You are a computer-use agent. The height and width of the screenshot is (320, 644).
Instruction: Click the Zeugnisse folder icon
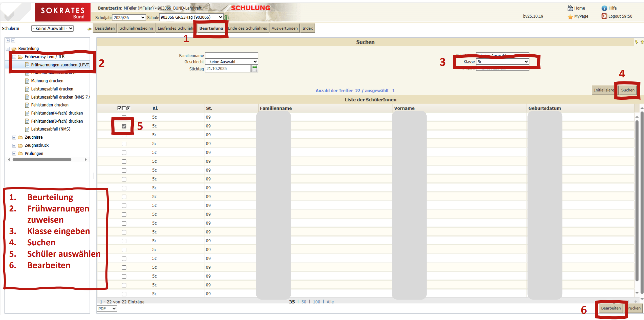click(20, 137)
